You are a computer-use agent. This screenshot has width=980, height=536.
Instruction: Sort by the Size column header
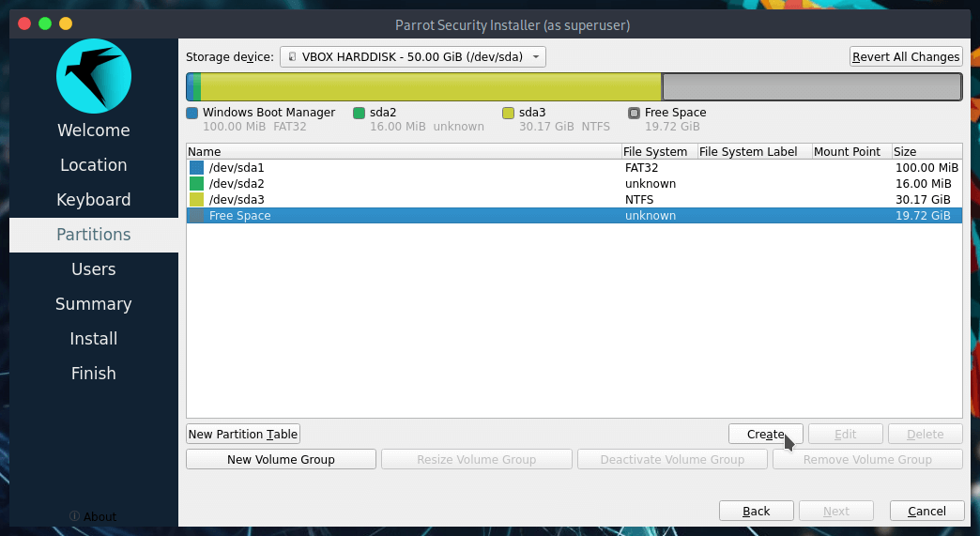pos(926,151)
